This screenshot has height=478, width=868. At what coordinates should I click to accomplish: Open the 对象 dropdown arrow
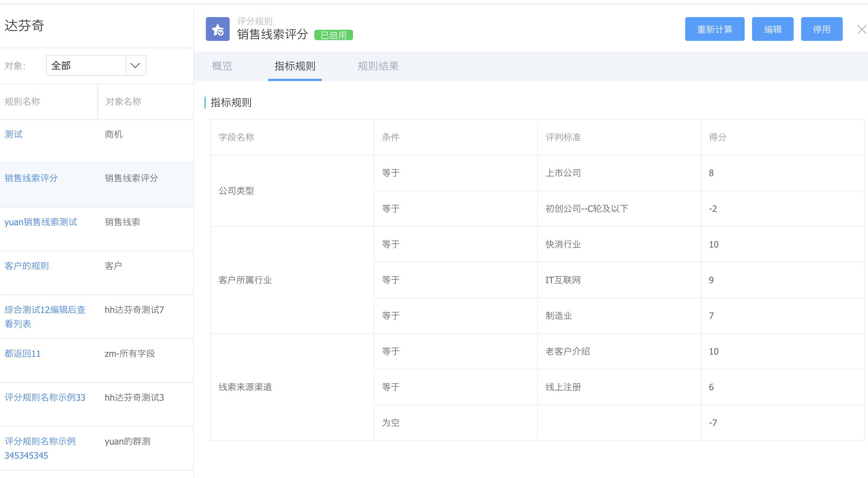point(136,65)
